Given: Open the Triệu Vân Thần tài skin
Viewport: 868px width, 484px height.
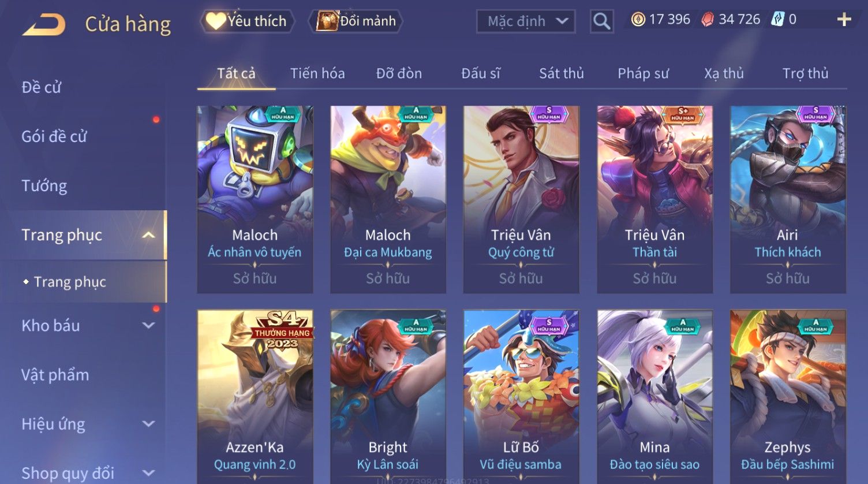Looking at the screenshot, I should coord(654,199).
